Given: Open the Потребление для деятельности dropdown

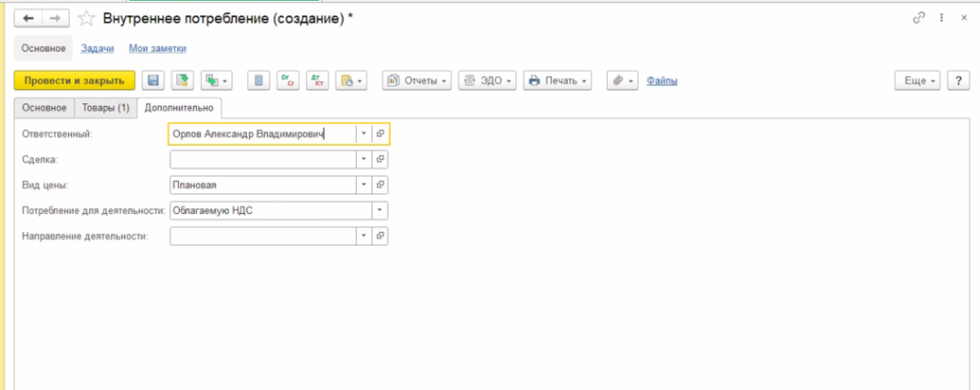Looking at the screenshot, I should 380,209.
